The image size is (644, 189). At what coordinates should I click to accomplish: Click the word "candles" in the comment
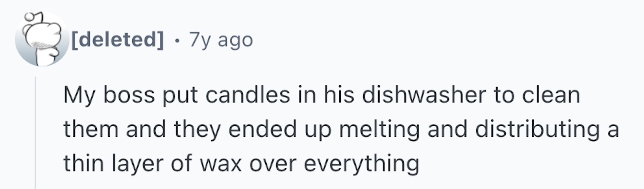248,95
